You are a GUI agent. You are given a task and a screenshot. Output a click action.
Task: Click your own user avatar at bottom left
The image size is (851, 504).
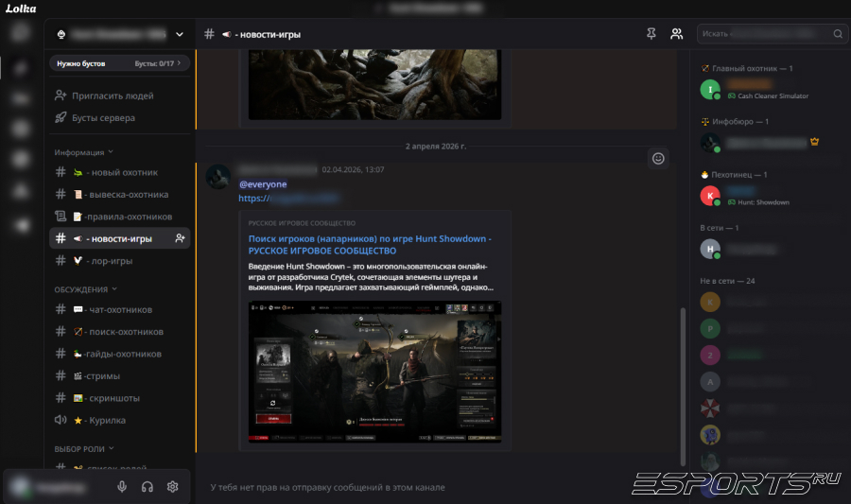pyautogui.click(x=21, y=487)
